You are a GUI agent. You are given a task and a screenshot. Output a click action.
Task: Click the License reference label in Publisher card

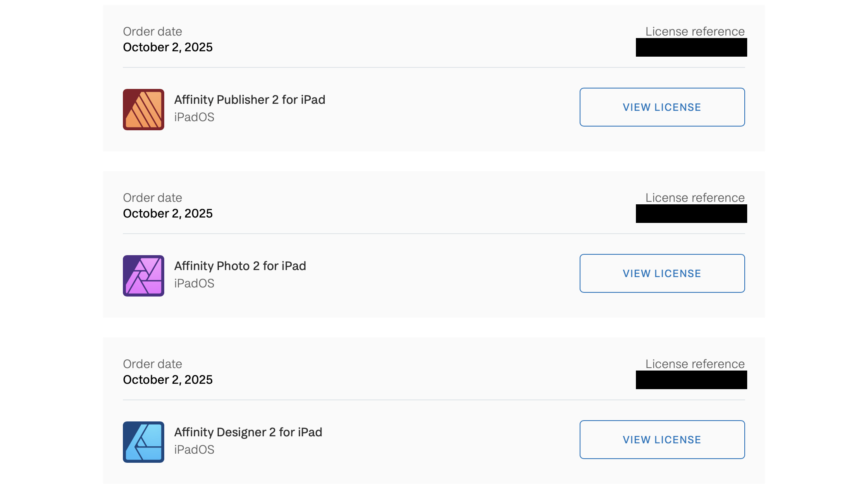coord(695,31)
